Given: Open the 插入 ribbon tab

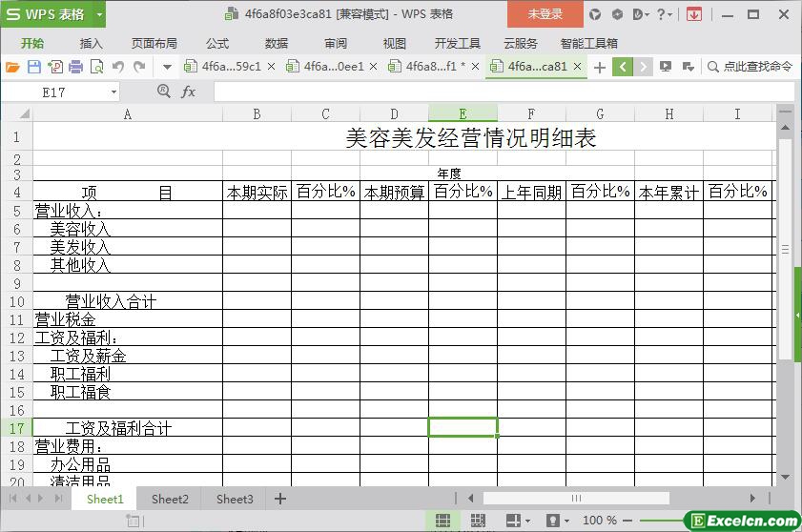Looking at the screenshot, I should coord(91,44).
